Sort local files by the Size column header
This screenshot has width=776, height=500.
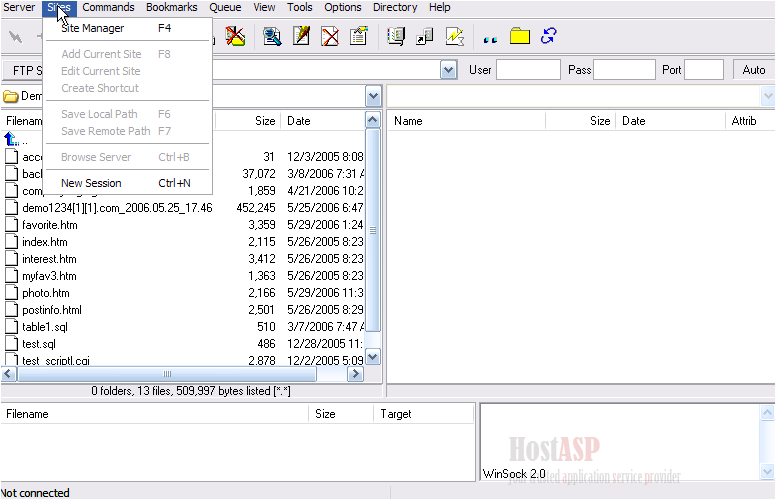point(264,121)
